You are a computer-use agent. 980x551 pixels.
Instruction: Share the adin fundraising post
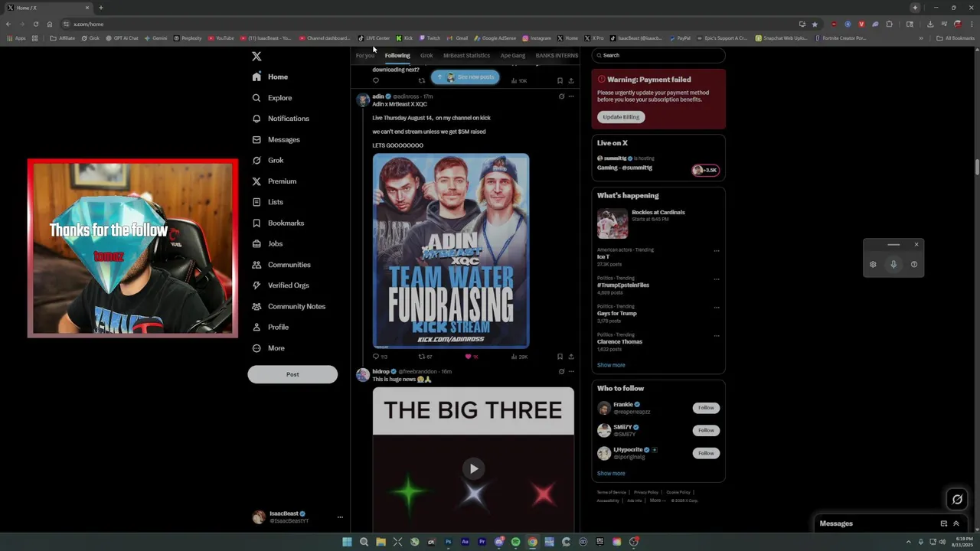(x=570, y=357)
